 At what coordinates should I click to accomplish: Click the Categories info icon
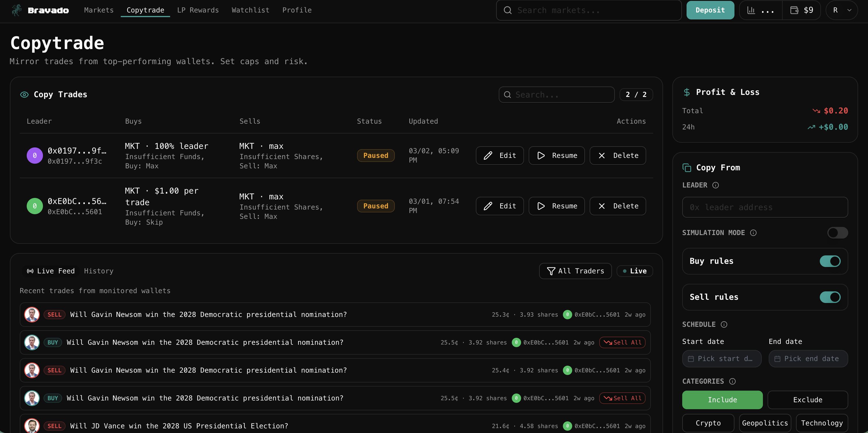point(732,381)
